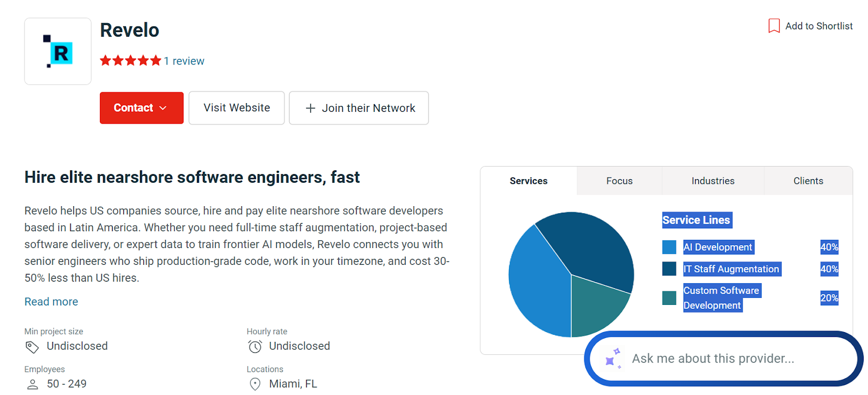Click the Miami, FL location text
The image size is (868, 395).
pos(293,384)
